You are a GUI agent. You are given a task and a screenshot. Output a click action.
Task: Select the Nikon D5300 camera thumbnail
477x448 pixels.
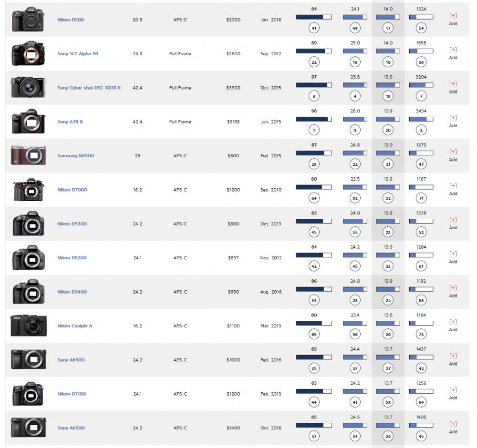28,224
